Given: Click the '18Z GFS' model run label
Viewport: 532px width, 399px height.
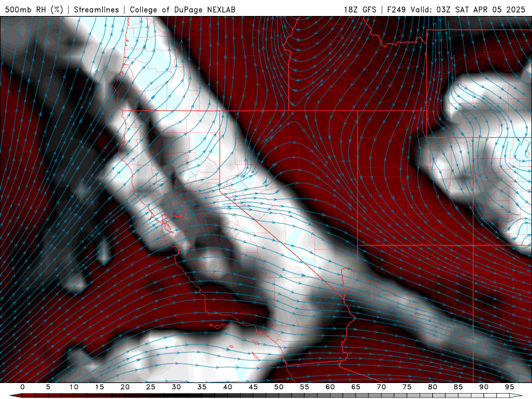Looking at the screenshot, I should (x=360, y=9).
